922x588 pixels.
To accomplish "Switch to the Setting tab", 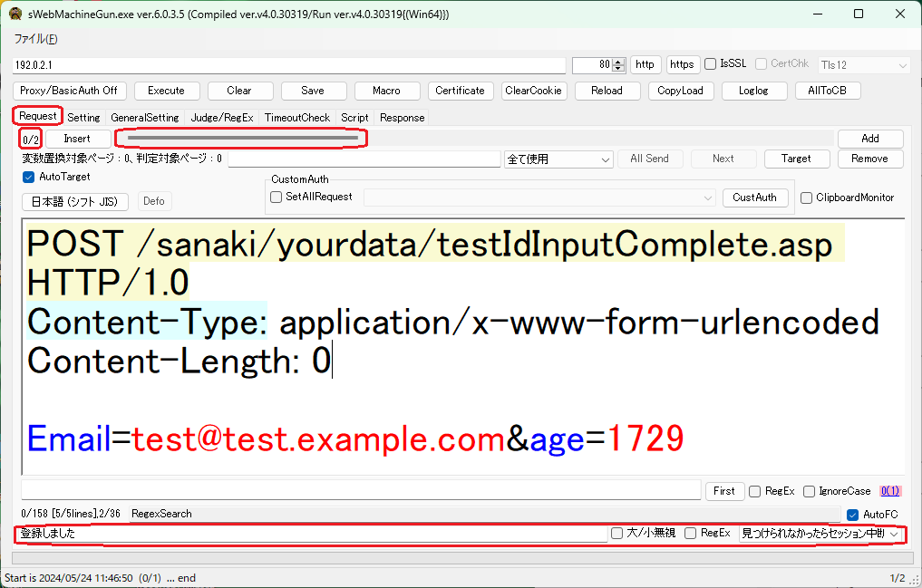I will [x=83, y=118].
